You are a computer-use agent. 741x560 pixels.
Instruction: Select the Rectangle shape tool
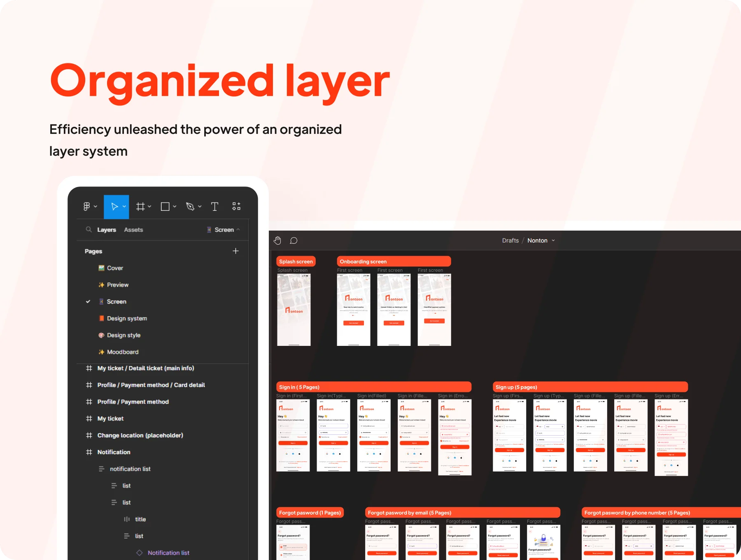point(165,206)
